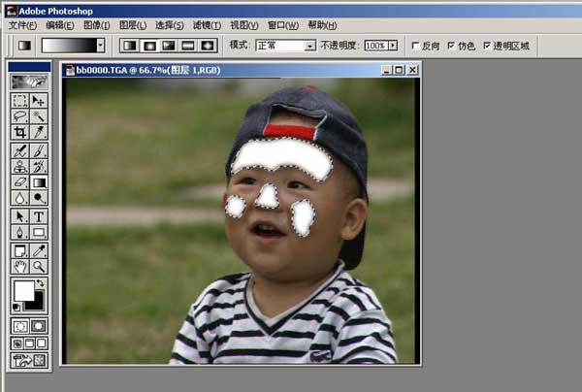Choose the Reflected gradient style
This screenshot has width=582, height=392.
188,46
